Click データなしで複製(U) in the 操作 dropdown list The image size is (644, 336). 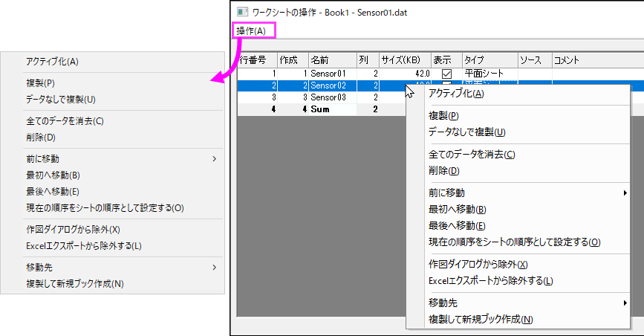[x=61, y=100]
